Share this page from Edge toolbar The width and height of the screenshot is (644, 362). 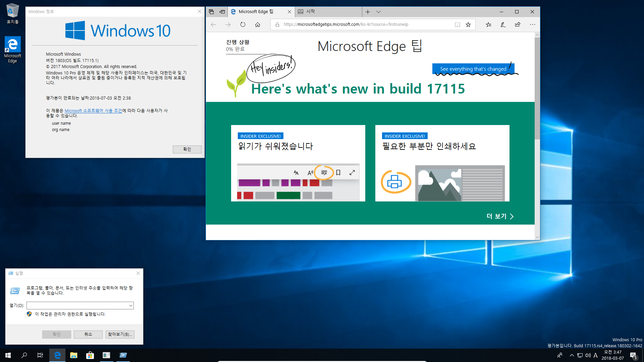pos(518,24)
